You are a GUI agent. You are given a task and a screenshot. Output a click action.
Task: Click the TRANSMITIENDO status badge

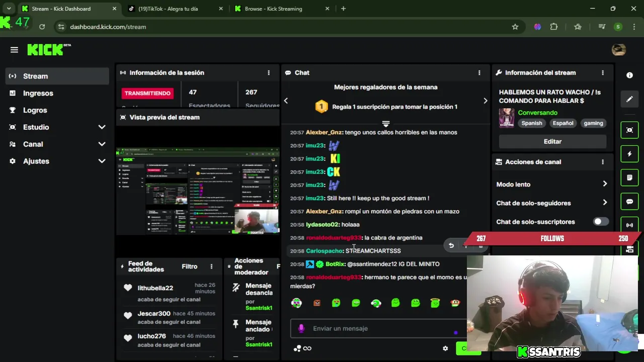[148, 93]
